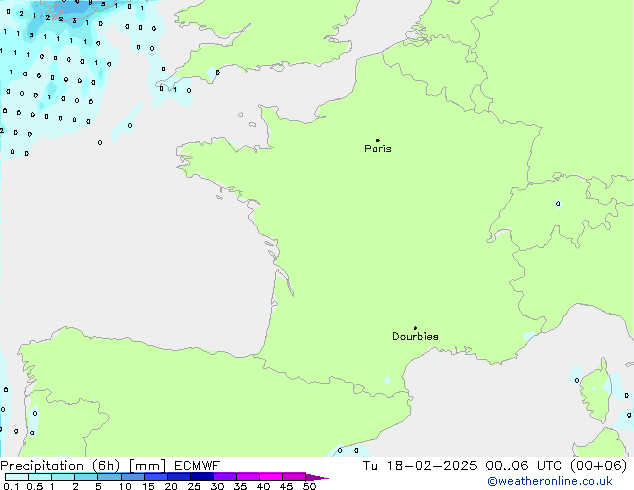Image resolution: width=634 pixels, height=490 pixels.
Task: Click the legend value label '30'
Action: pos(218,486)
